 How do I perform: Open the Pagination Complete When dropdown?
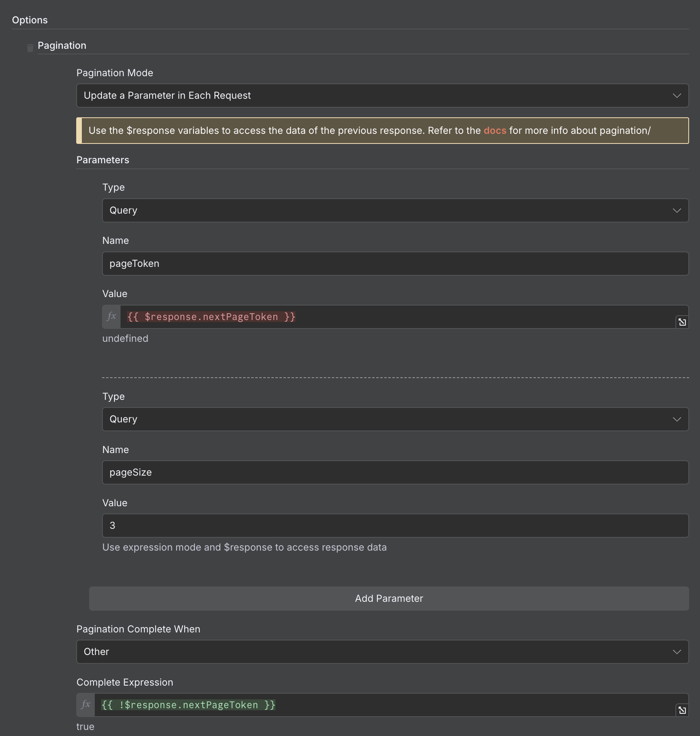click(382, 652)
